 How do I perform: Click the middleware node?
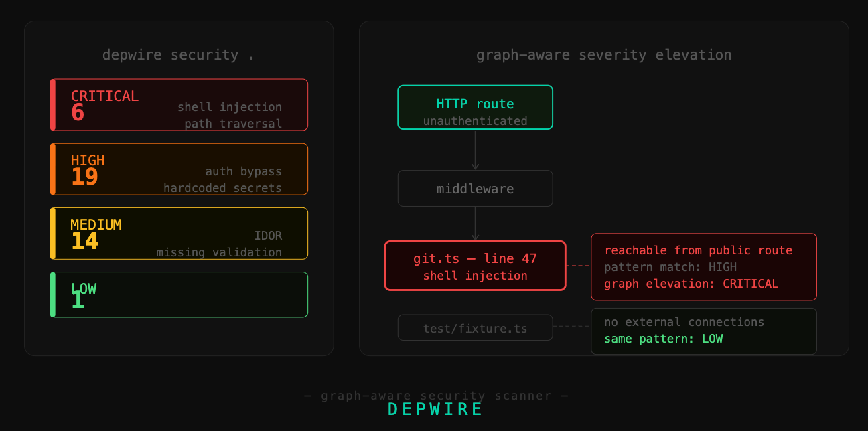click(x=475, y=189)
